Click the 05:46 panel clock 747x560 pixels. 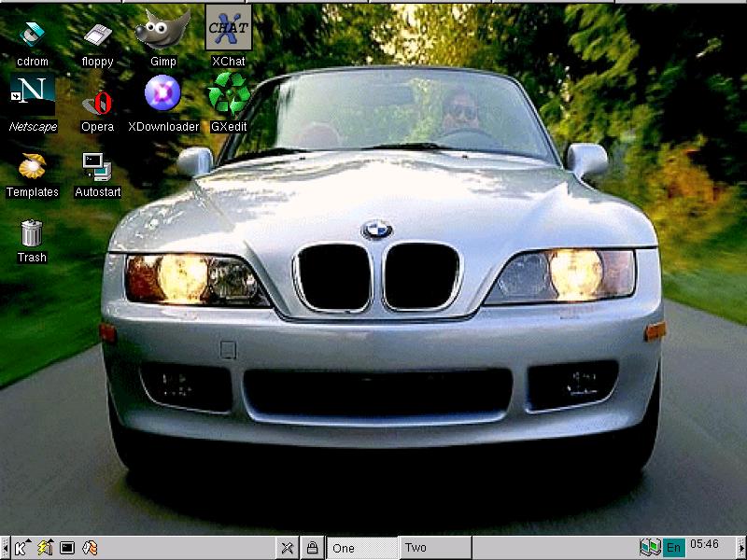click(705, 544)
